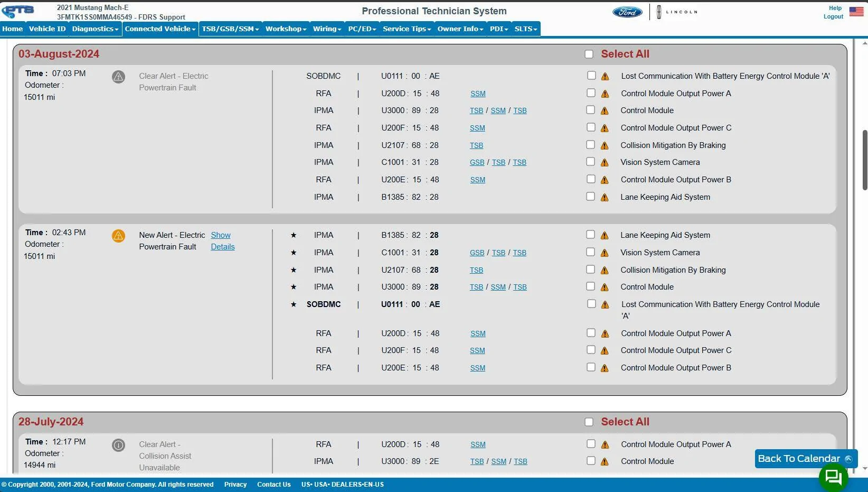Viewport: 868px width, 492px height.
Task: Tick checkbox for Collision Mitigation By Braking at 07:03 PM
Action: (591, 145)
